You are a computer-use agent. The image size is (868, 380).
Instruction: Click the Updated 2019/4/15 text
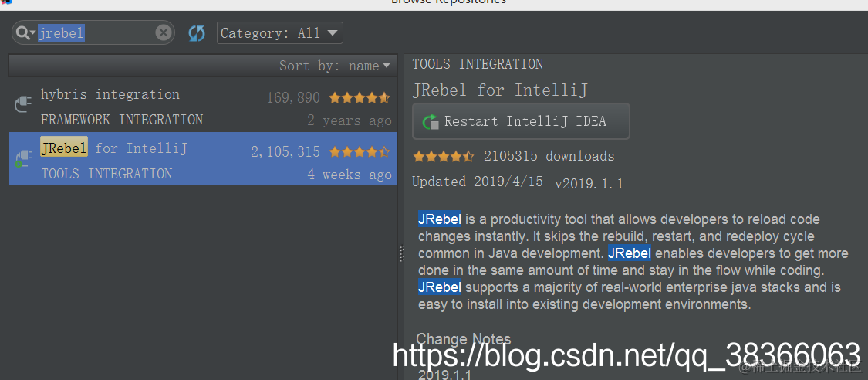click(478, 182)
